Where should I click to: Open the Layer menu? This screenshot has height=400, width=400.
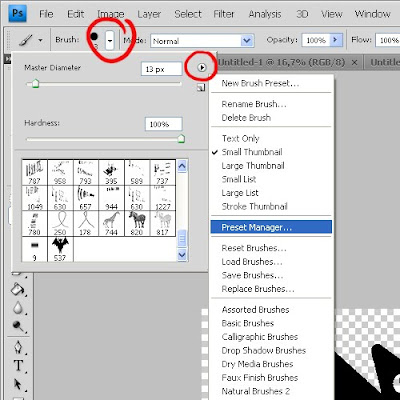149,14
